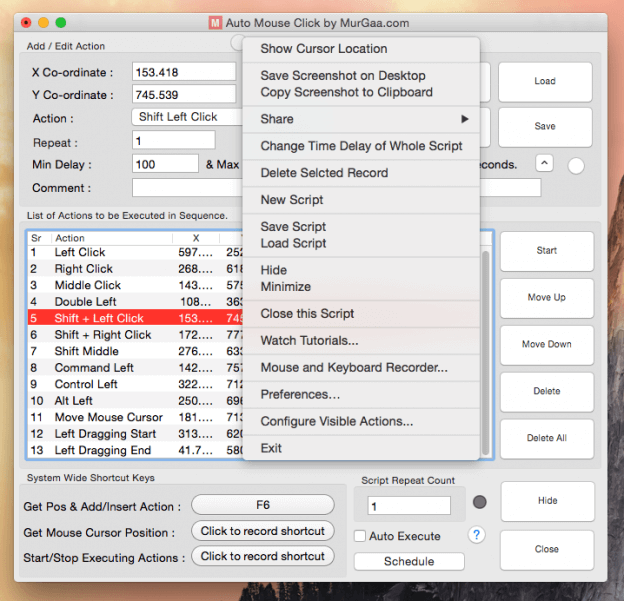Click the Start button
Image resolution: width=624 pixels, height=601 pixels.
546,251
